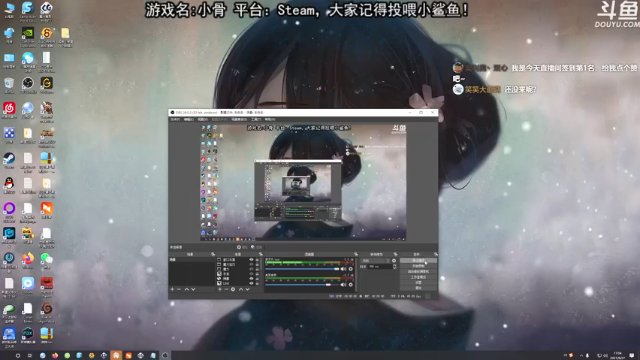Open NetEase Cloud Music desktop icon
Image resolution: width=640 pixels, height=360 pixels.
click(9, 110)
